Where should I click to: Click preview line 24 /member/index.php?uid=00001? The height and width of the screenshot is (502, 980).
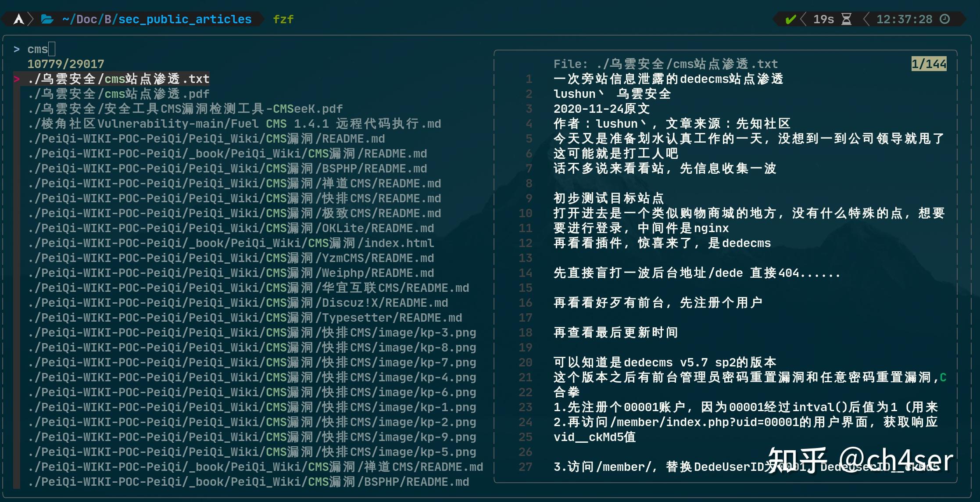[x=746, y=422]
